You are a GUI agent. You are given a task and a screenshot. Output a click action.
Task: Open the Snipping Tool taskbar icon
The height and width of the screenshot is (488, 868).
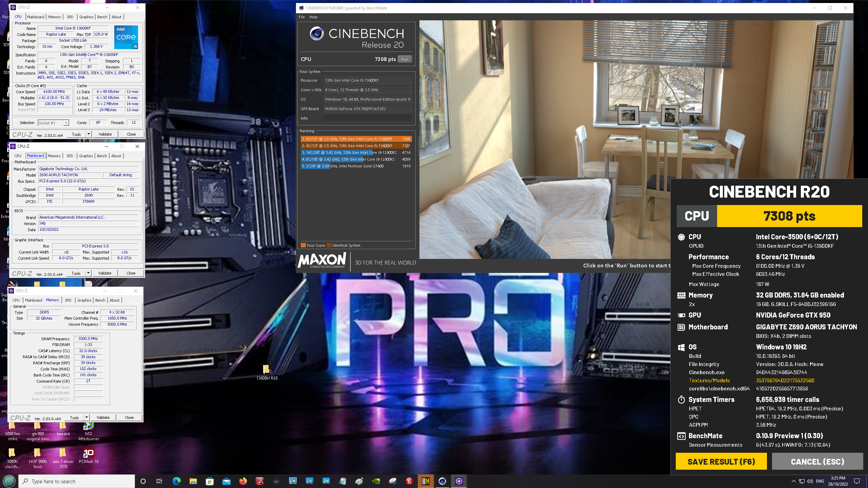pos(392,481)
